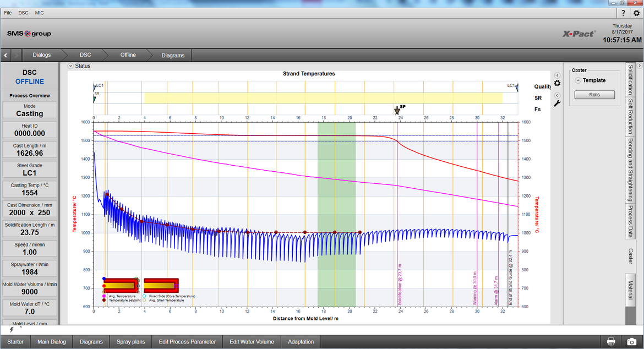Open the help question mark icon
644x349 pixels.
tap(623, 13)
